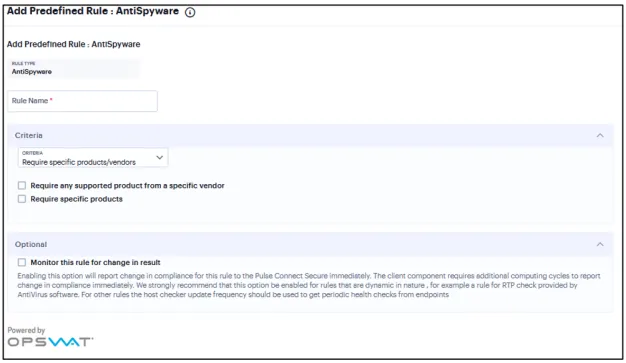The width and height of the screenshot is (626, 363).
Task: Click the 'Powered by' text
Action: coord(26,330)
